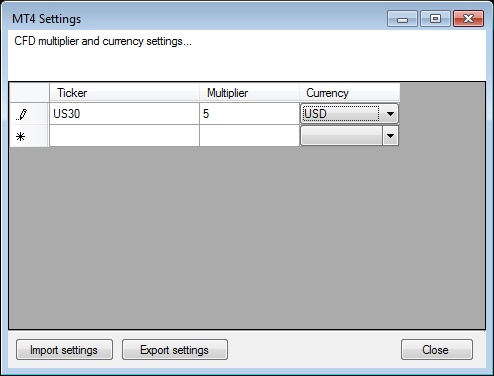This screenshot has width=494, height=376.
Task: Click the empty Ticker cell in new row
Action: coord(124,136)
